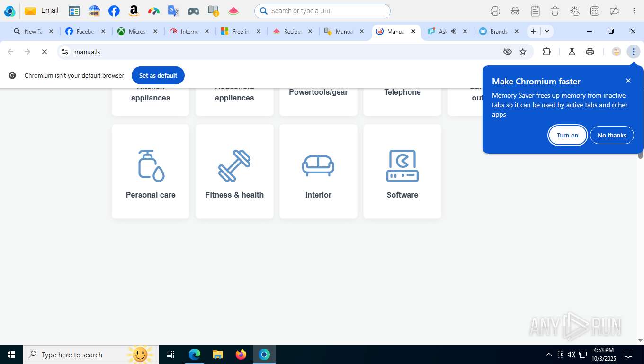The height and width of the screenshot is (364, 644).
Task: Click the browser logo icon top-left
Action: [x=9, y=11]
